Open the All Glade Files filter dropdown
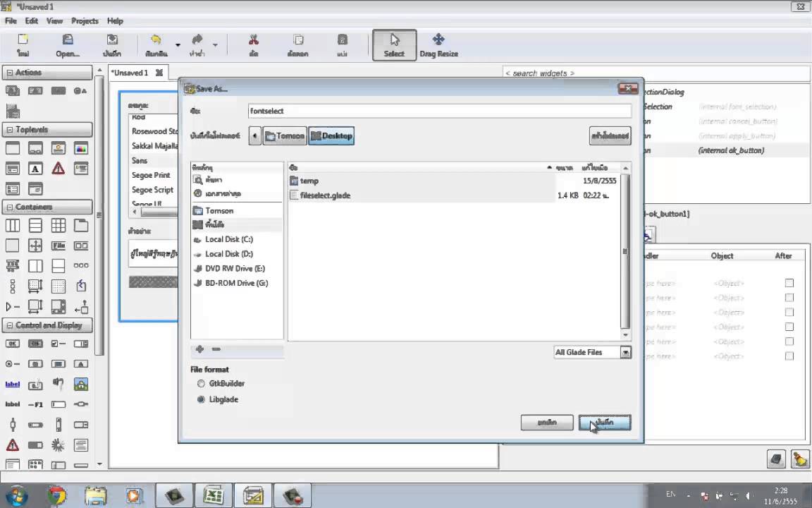This screenshot has width=812, height=508. [592, 353]
